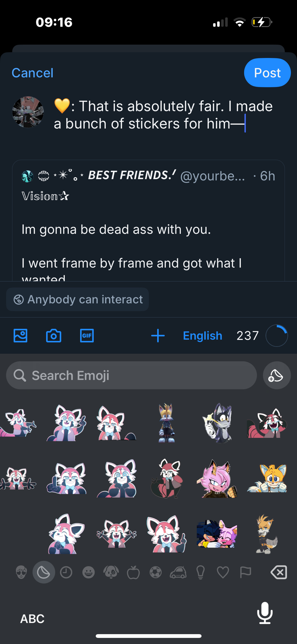Open smileys emoji category

(x=89, y=573)
